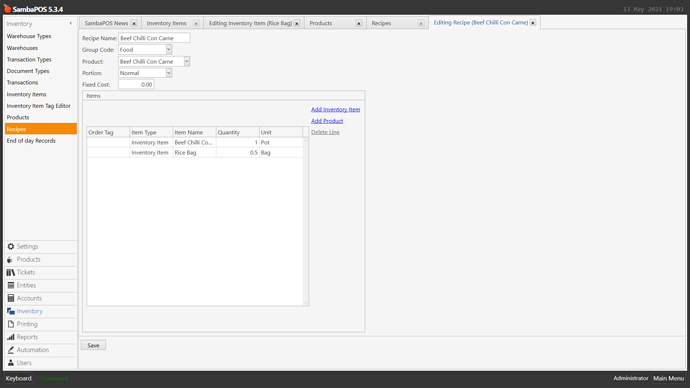The image size is (690, 388).
Task: Click the Order Tag column header
Action: tap(108, 132)
